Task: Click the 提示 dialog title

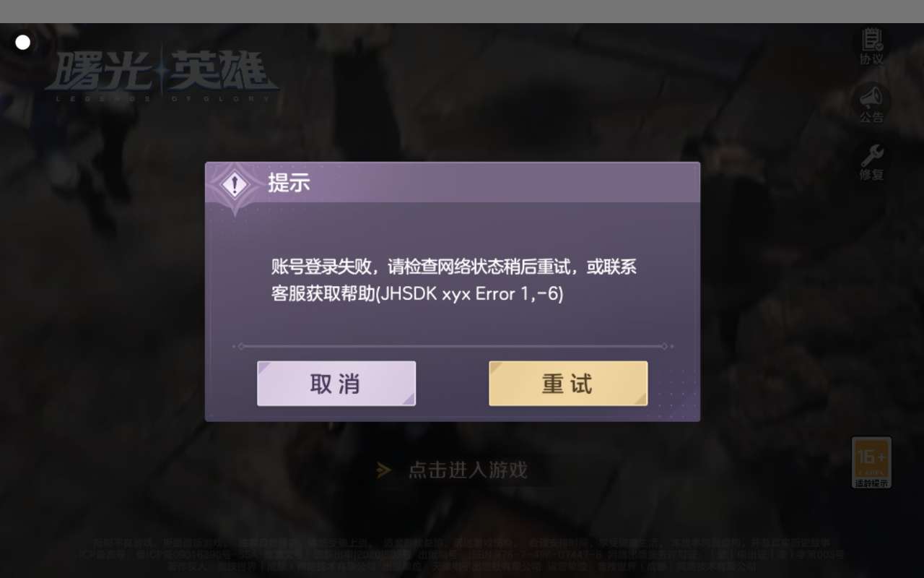Action: tap(289, 183)
